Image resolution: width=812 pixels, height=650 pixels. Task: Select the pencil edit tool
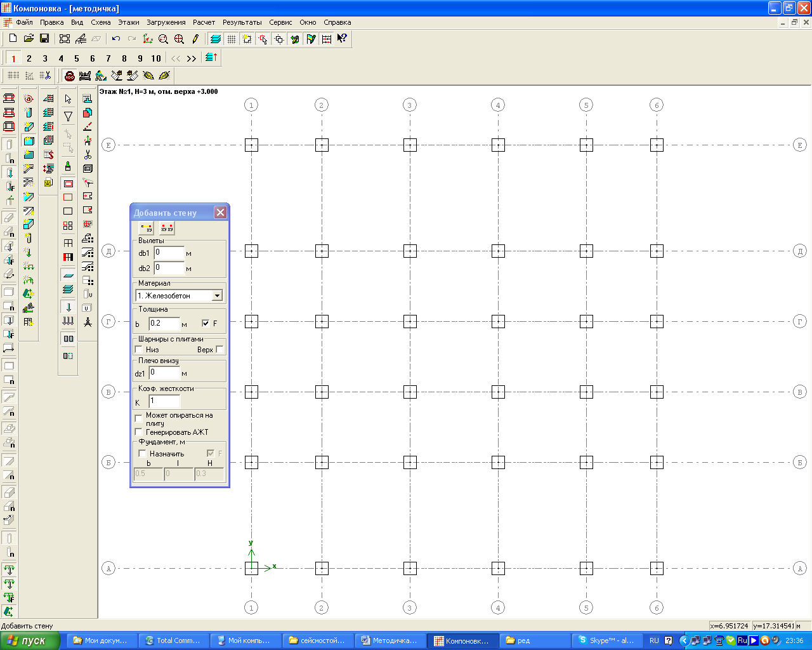[x=195, y=39]
